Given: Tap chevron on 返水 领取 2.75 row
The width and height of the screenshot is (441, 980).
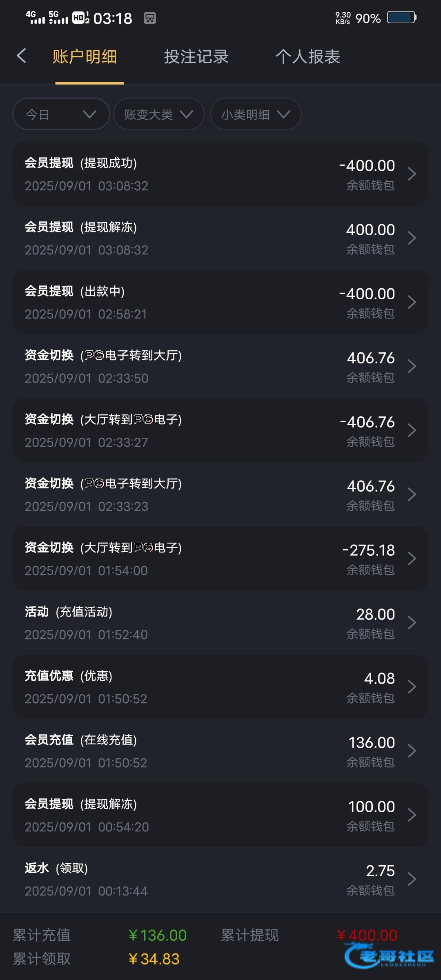Looking at the screenshot, I should 412,879.
